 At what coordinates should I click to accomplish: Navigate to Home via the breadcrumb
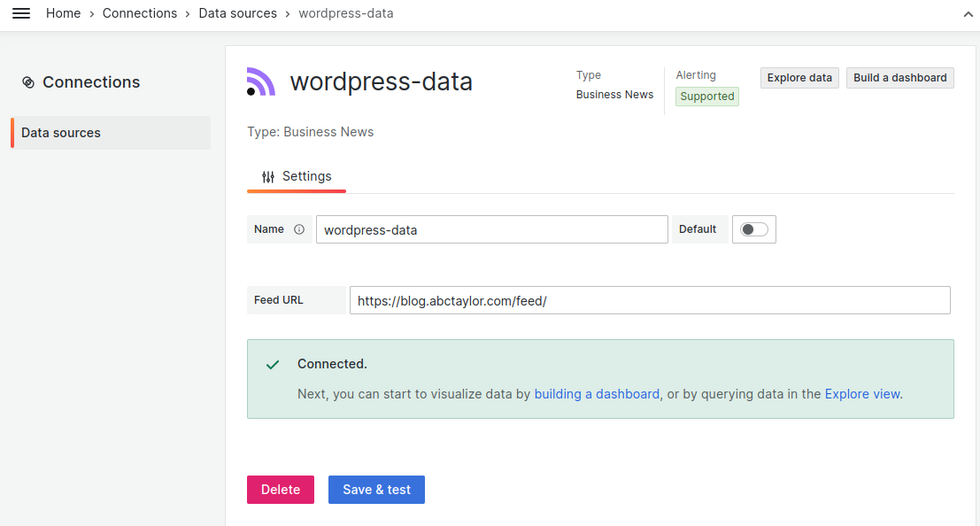pyautogui.click(x=63, y=12)
